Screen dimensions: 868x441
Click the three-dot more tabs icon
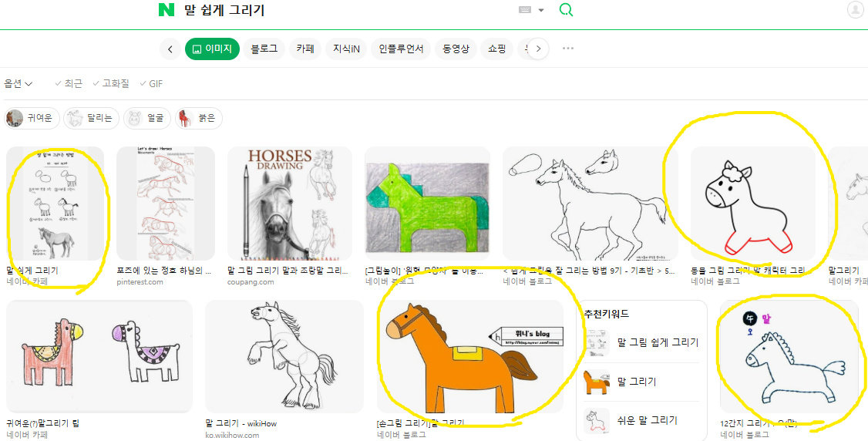pyautogui.click(x=568, y=49)
